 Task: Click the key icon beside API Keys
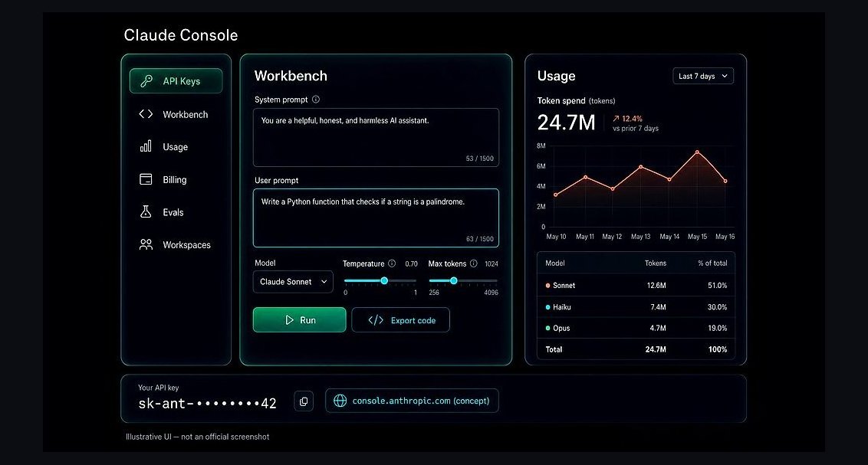click(146, 81)
